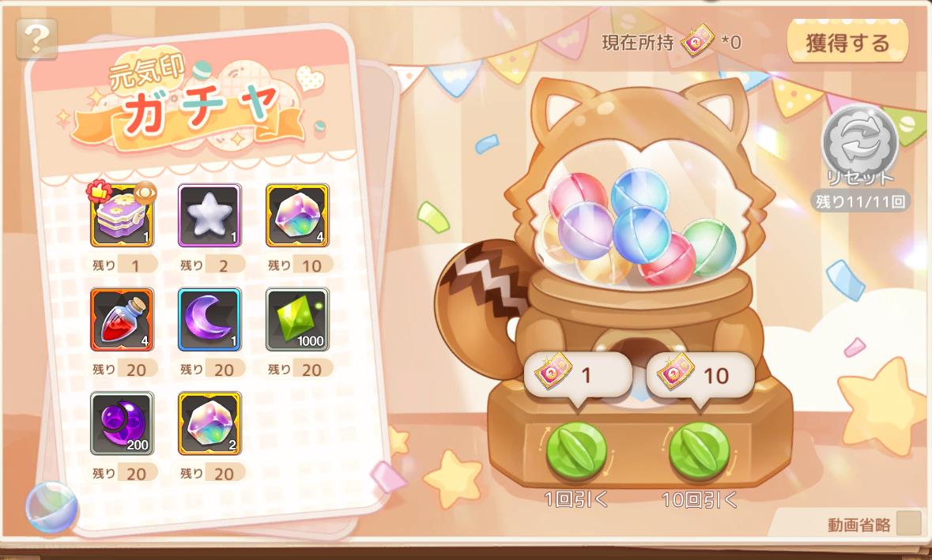This screenshot has width=932, height=560.
Task: Select the purple treasure box prize
Action: tap(122, 216)
